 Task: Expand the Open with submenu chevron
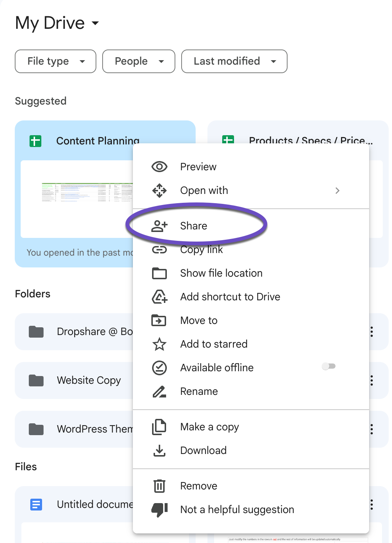click(337, 190)
